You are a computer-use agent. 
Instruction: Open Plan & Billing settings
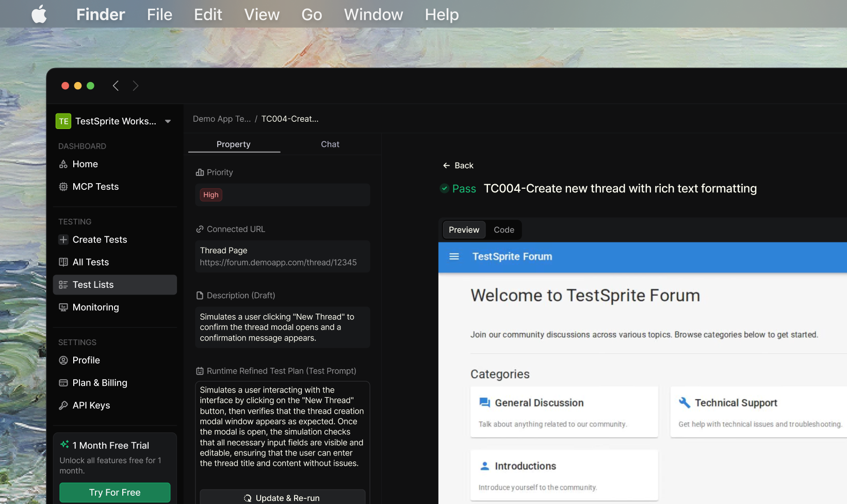115,383
